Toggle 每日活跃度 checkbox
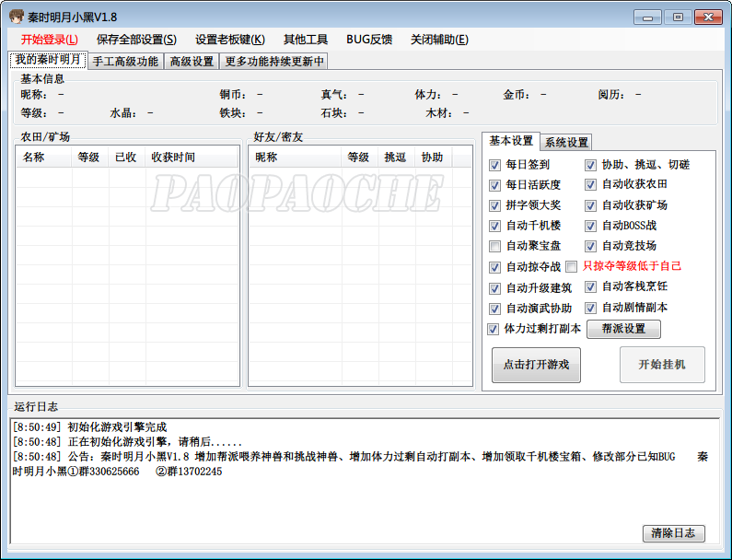 [494, 185]
